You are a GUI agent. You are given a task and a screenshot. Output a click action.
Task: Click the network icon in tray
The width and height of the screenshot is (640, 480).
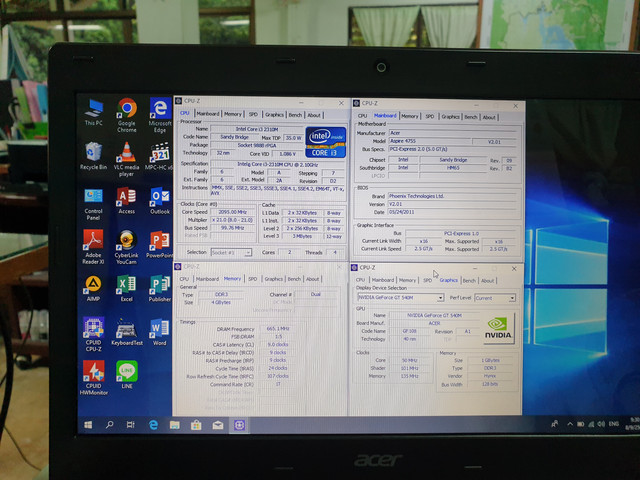point(591,424)
